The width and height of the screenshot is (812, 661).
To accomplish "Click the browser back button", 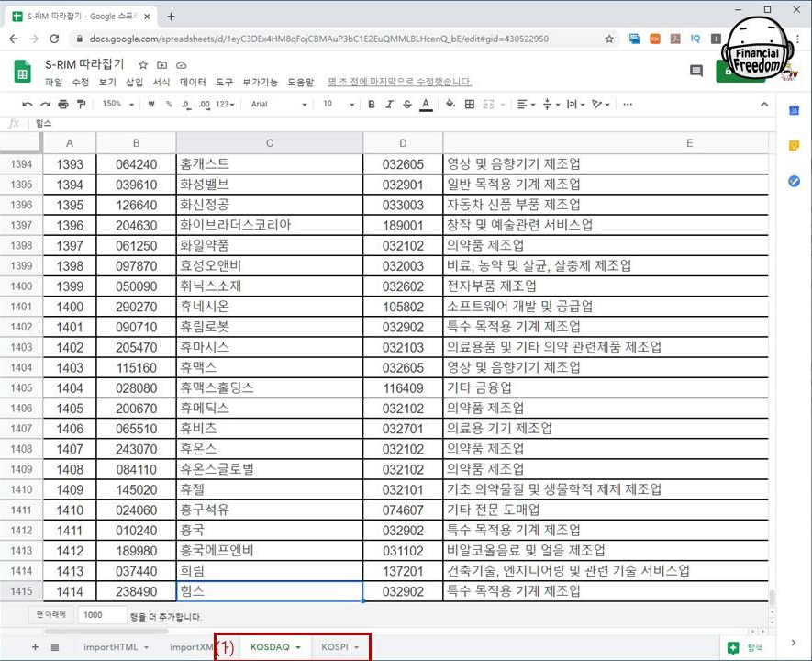I will (14, 39).
